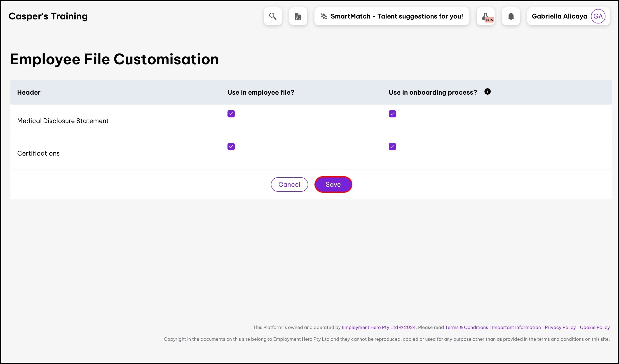Click the onboarding process info icon

point(487,91)
